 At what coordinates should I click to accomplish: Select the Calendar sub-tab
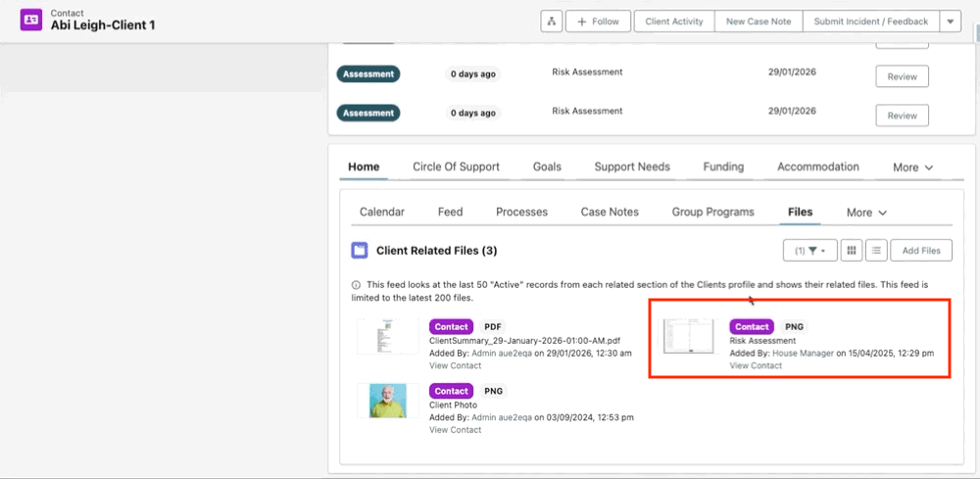(381, 212)
